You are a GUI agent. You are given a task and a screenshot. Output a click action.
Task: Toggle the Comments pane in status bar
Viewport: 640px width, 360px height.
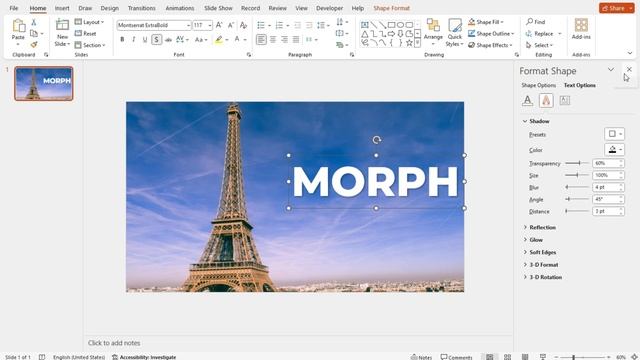[x=456, y=357]
